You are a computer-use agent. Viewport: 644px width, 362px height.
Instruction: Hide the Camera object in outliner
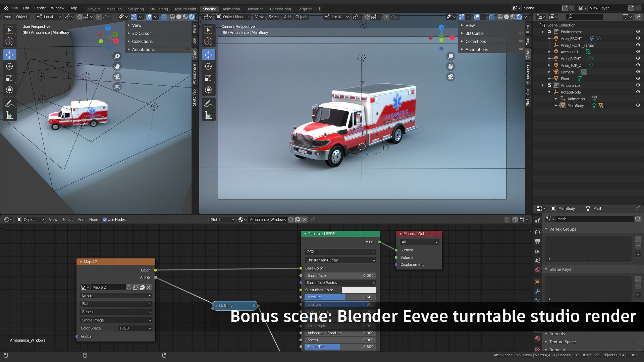coord(638,72)
